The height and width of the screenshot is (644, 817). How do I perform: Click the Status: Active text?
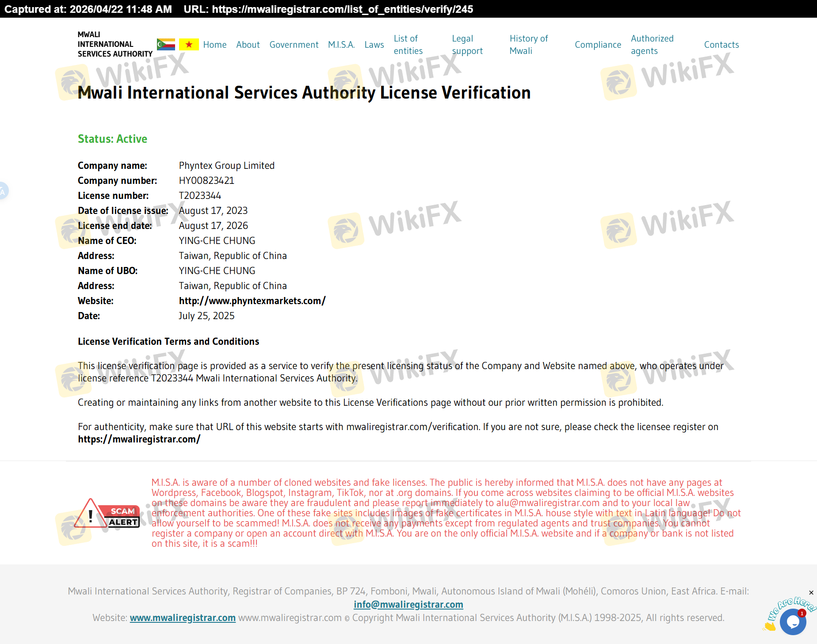pos(112,139)
